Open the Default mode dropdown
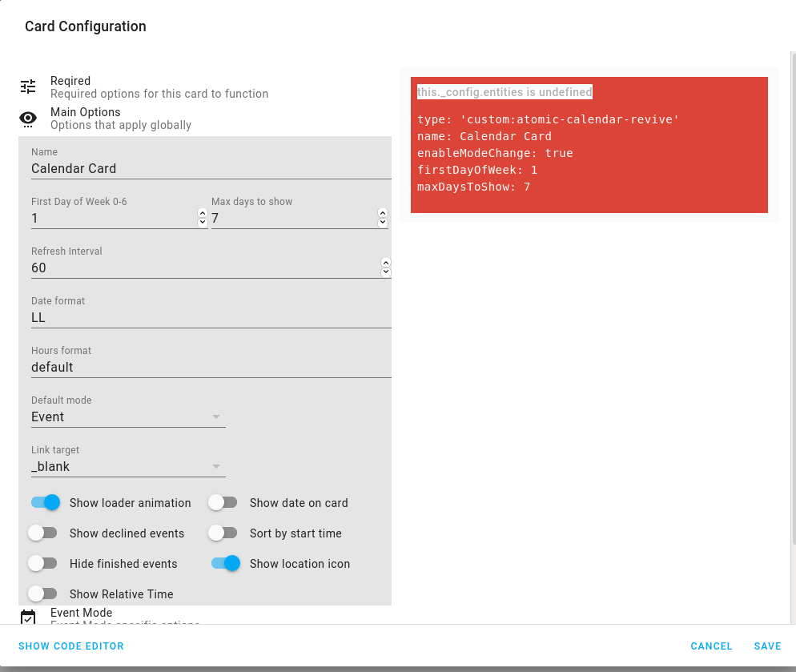Image resolution: width=796 pixels, height=672 pixels. coord(215,416)
